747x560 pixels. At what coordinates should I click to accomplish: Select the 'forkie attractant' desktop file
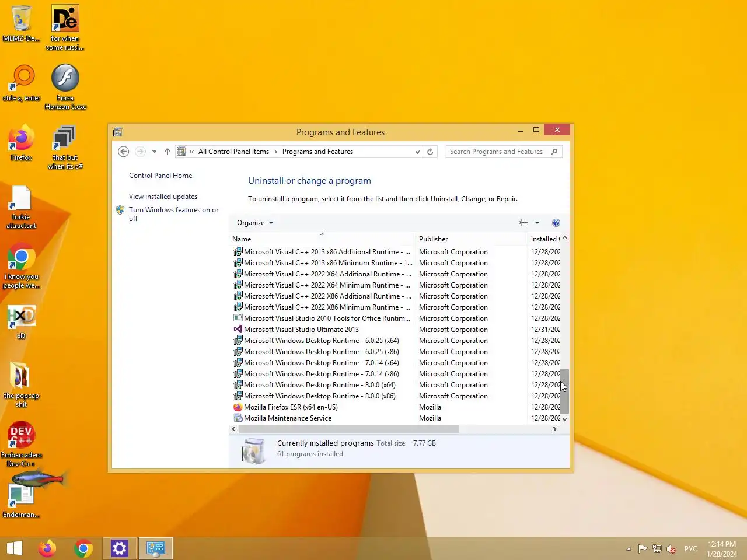21,206
